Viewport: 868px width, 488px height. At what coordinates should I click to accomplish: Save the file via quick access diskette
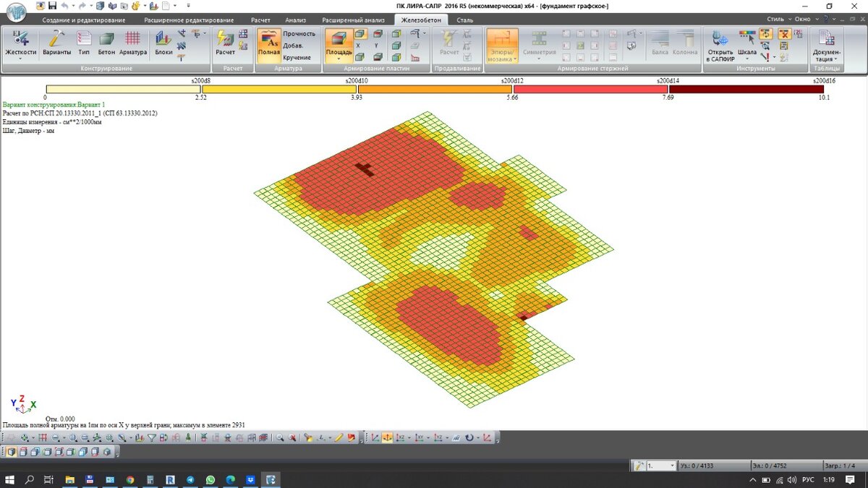click(x=52, y=6)
